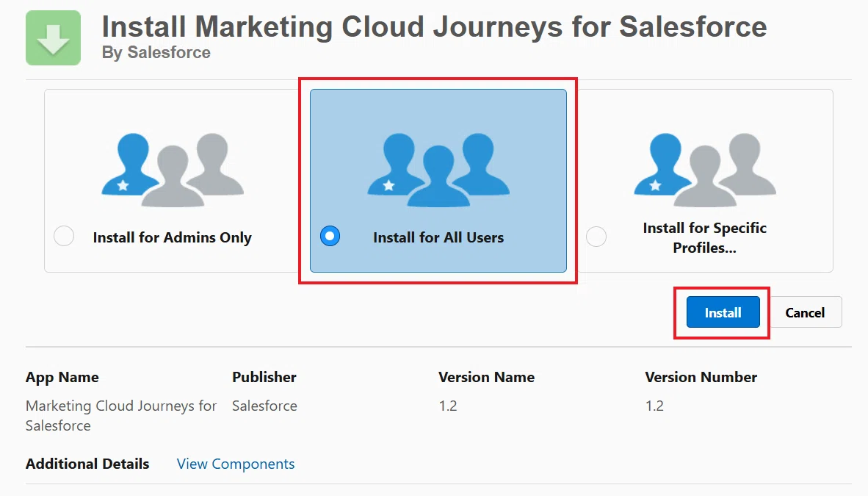The width and height of the screenshot is (868, 496).
Task: Click the Additional Details label
Action: 87,464
